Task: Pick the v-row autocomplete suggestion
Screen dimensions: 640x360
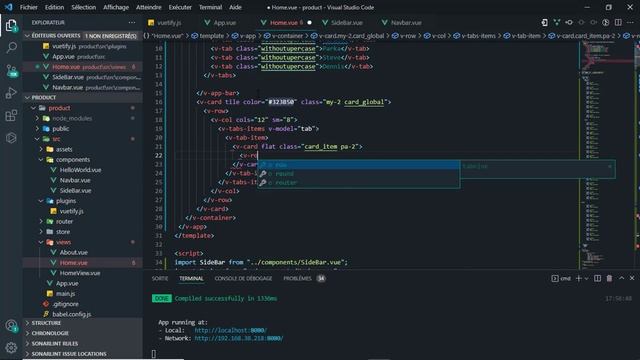Action: click(358, 165)
